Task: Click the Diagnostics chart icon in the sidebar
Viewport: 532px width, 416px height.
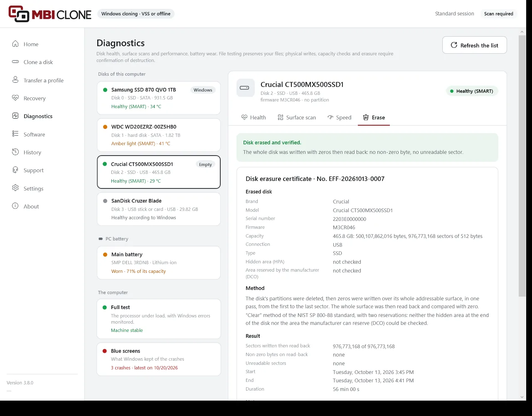Action: pos(15,116)
